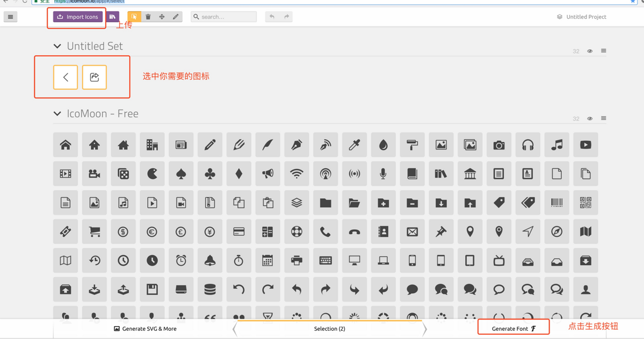Select the droplet icon

pos(383,145)
